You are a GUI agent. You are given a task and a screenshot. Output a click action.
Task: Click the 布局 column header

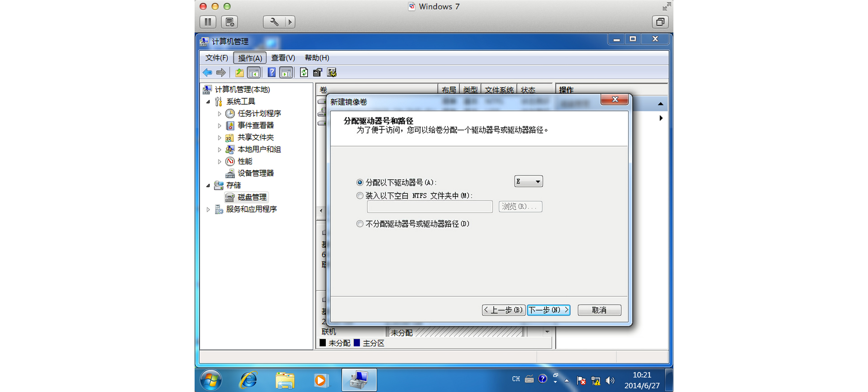pos(448,90)
